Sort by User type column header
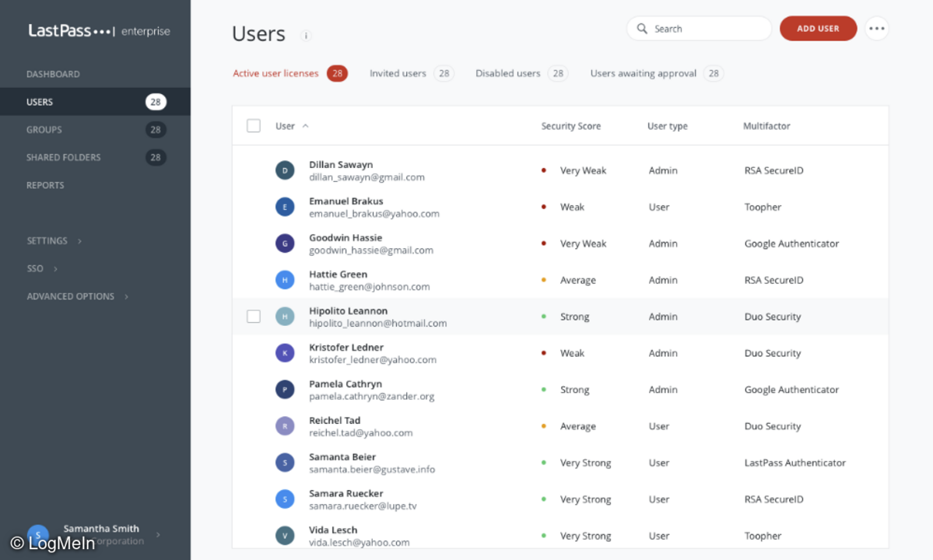The image size is (933, 560). pos(668,126)
